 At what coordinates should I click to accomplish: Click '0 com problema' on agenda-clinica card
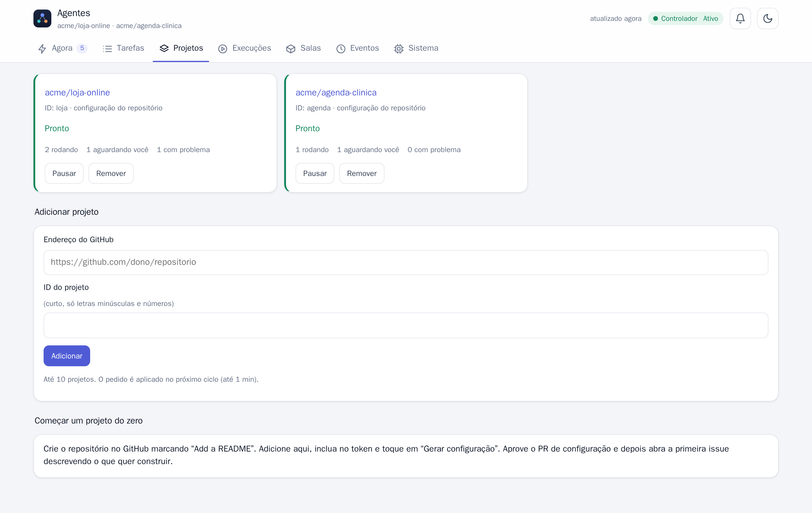coord(434,150)
